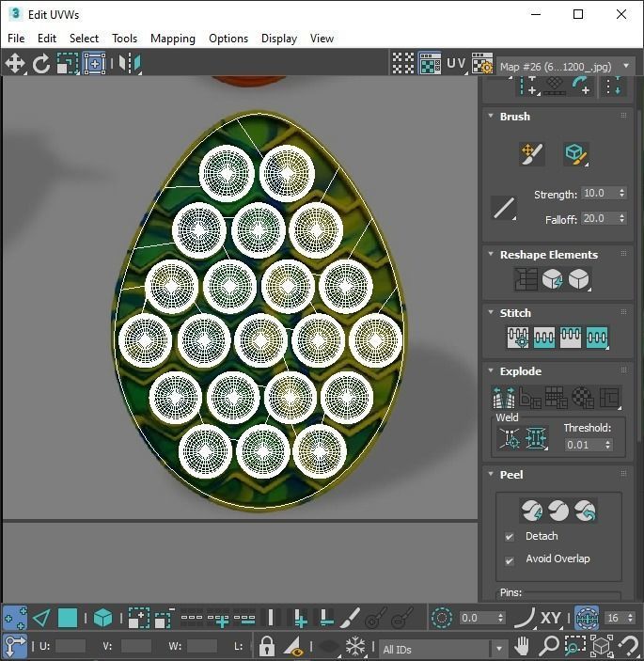644x661 pixels.
Task: Click the UV coordinates display button
Action: (x=457, y=64)
